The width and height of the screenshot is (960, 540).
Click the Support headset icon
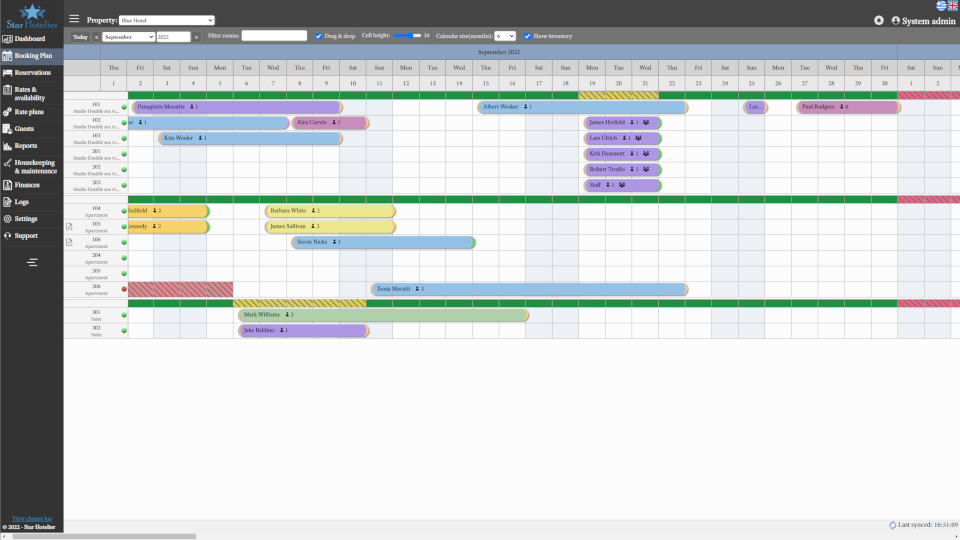(x=7, y=236)
